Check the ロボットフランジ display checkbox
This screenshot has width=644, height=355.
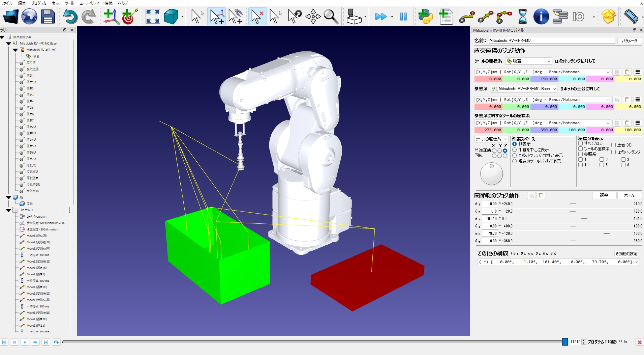pyautogui.click(x=614, y=152)
